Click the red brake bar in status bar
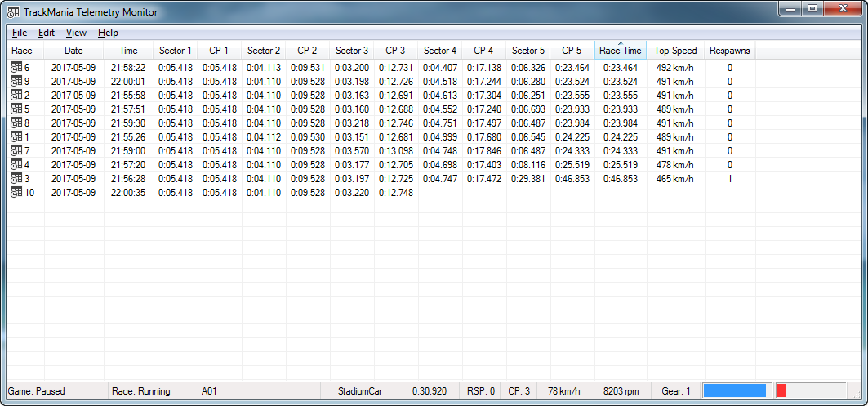 [x=781, y=390]
